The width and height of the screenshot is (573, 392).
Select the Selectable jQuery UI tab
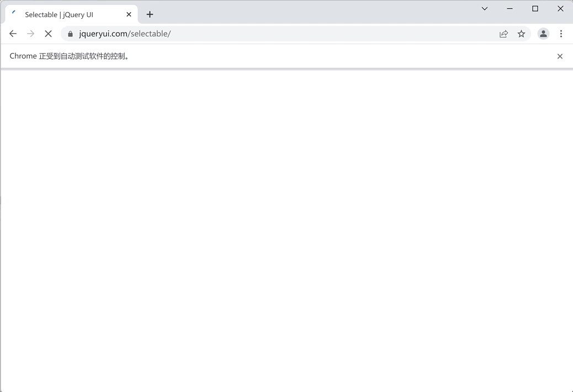66,14
